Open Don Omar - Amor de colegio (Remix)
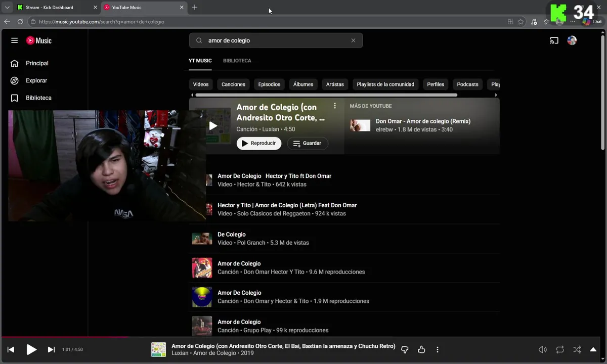Image resolution: width=607 pixels, height=364 pixels. tap(423, 121)
